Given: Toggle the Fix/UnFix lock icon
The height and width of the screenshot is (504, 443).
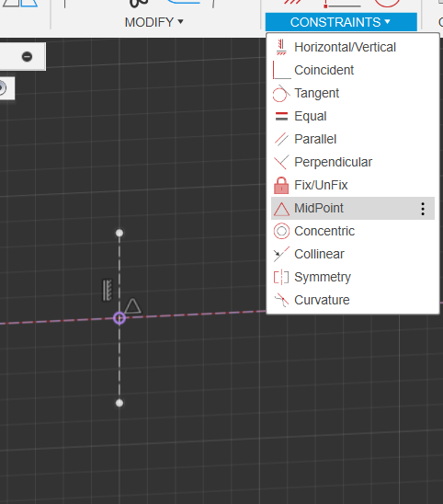Looking at the screenshot, I should 281,185.
